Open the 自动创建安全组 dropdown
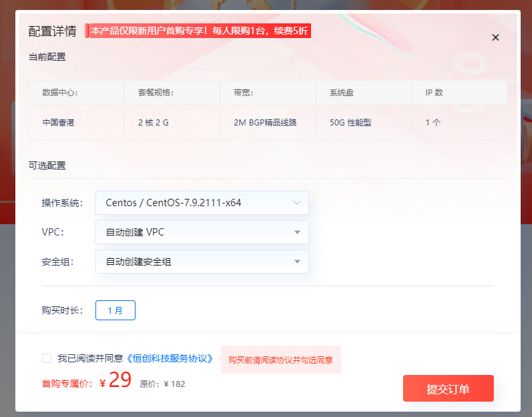This screenshot has width=532, height=417. [x=202, y=262]
